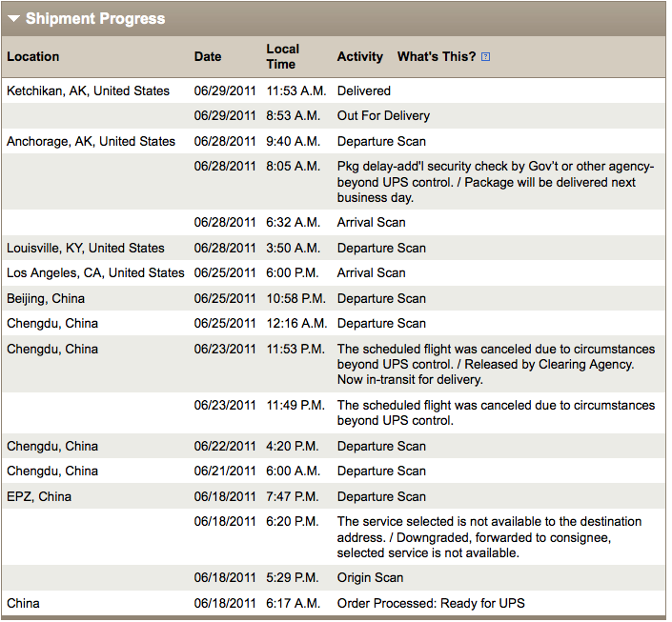Open the What's This help icon
672x622 pixels.
pyautogui.click(x=485, y=56)
